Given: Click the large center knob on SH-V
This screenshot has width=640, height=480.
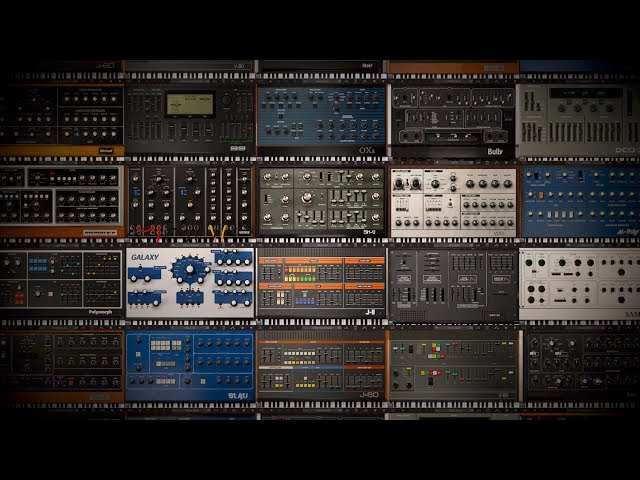Looking at the screenshot, I should coord(307,199).
